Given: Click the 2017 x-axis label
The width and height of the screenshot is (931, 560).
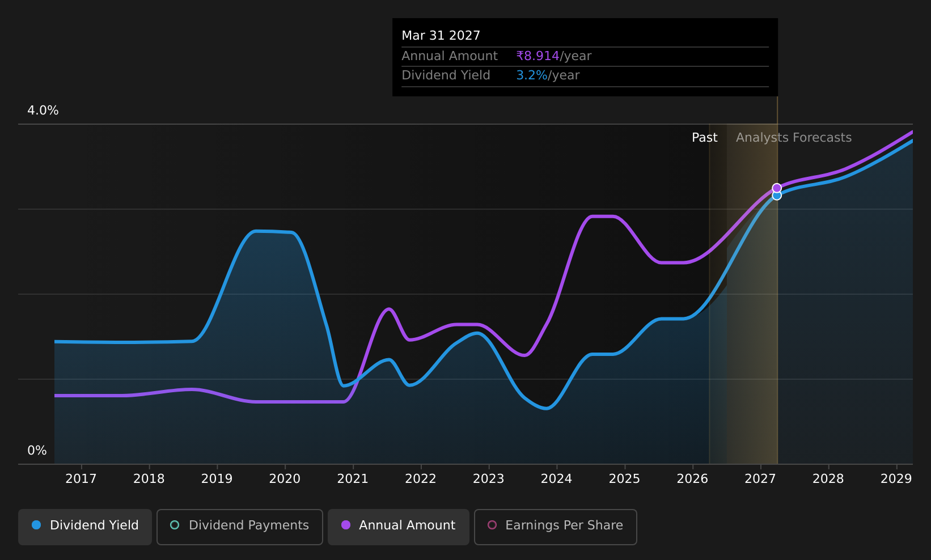Looking at the screenshot, I should click(81, 479).
